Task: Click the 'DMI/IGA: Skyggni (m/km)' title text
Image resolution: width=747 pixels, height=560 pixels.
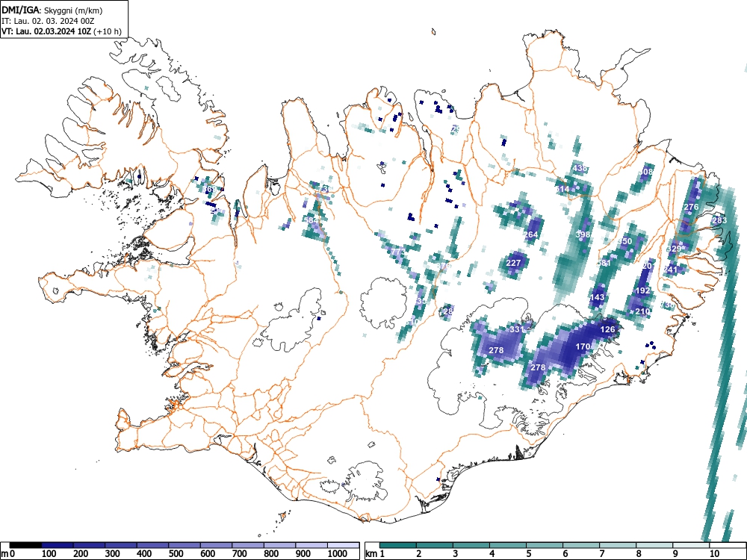Action: [x=52, y=10]
